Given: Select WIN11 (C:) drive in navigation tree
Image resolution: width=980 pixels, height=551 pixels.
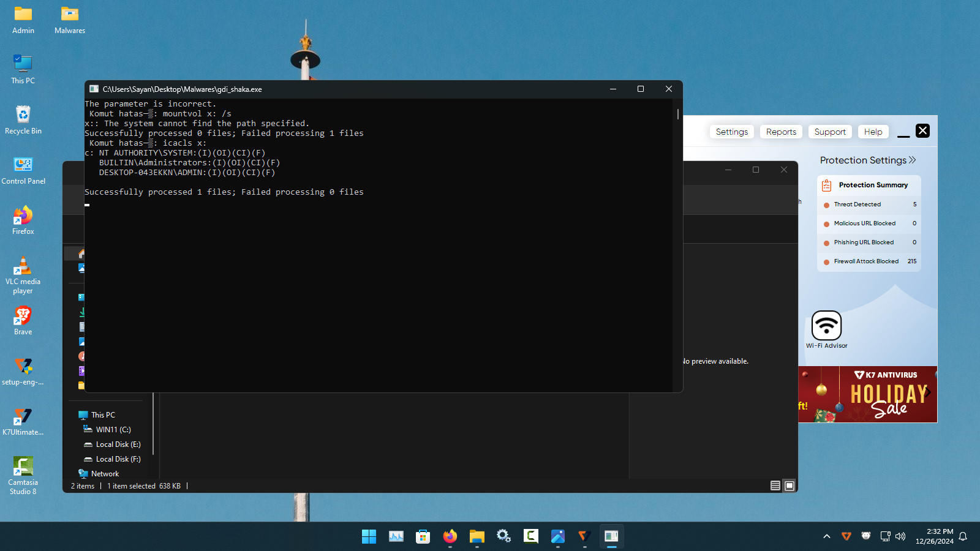Looking at the screenshot, I should tap(113, 430).
